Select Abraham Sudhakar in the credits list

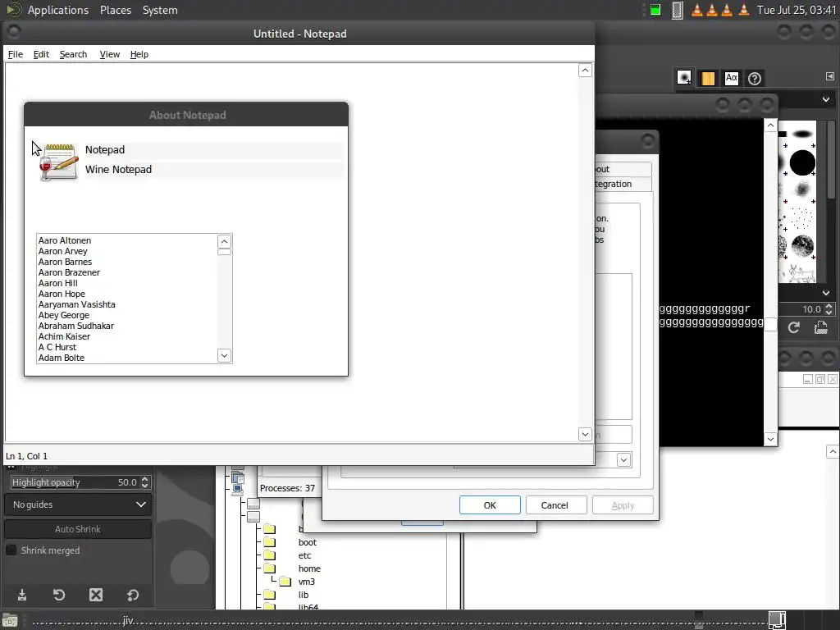tap(76, 326)
